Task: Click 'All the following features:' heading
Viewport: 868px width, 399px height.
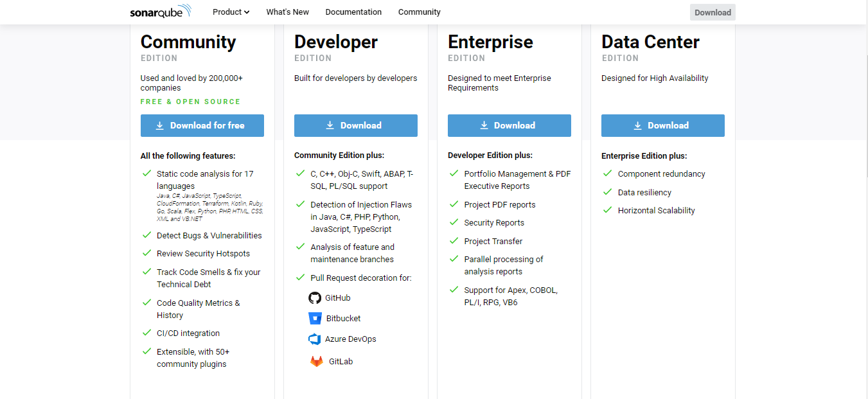Action: tap(188, 155)
